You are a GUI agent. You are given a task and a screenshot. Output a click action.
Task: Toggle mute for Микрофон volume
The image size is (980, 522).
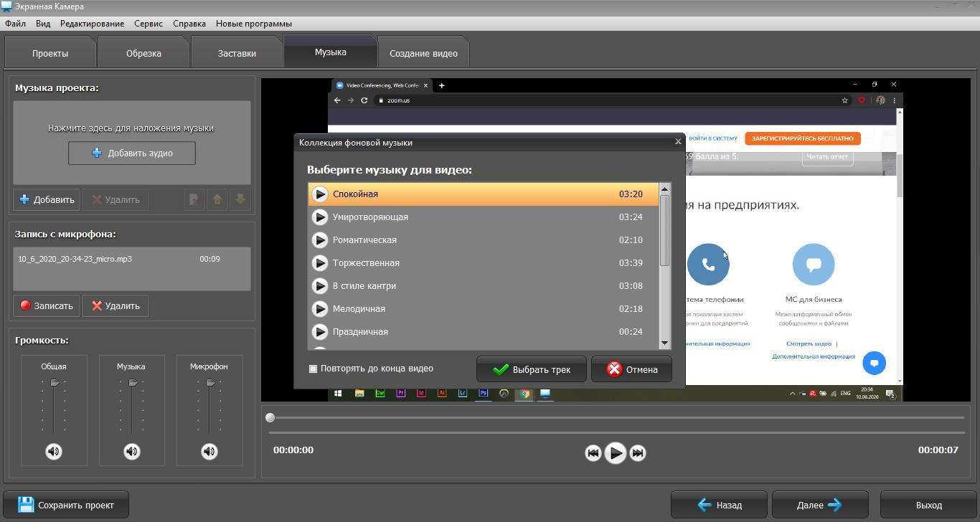click(209, 451)
